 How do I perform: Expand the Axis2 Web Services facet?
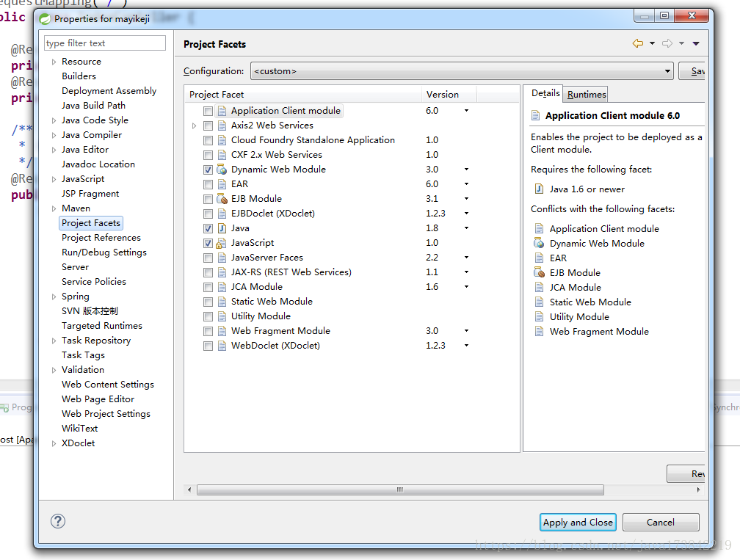click(x=194, y=126)
